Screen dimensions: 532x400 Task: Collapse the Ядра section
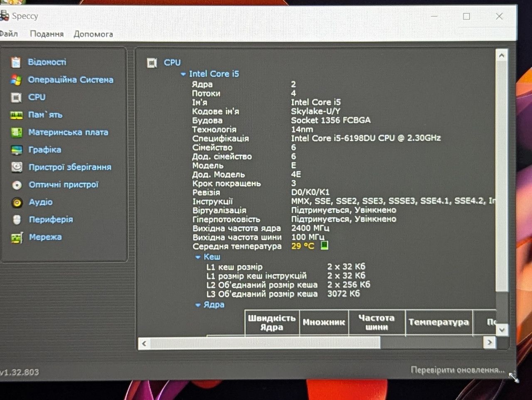click(198, 305)
